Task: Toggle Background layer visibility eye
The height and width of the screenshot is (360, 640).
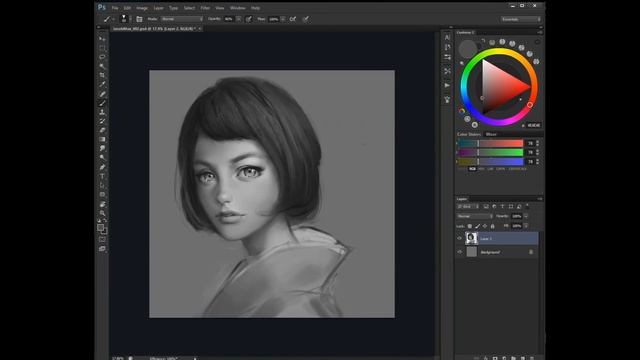Action: tap(460, 252)
